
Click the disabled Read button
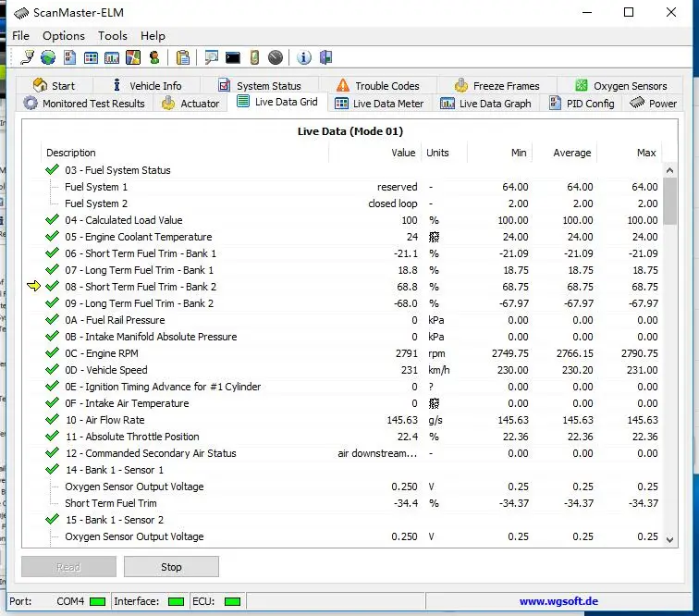pos(68,566)
